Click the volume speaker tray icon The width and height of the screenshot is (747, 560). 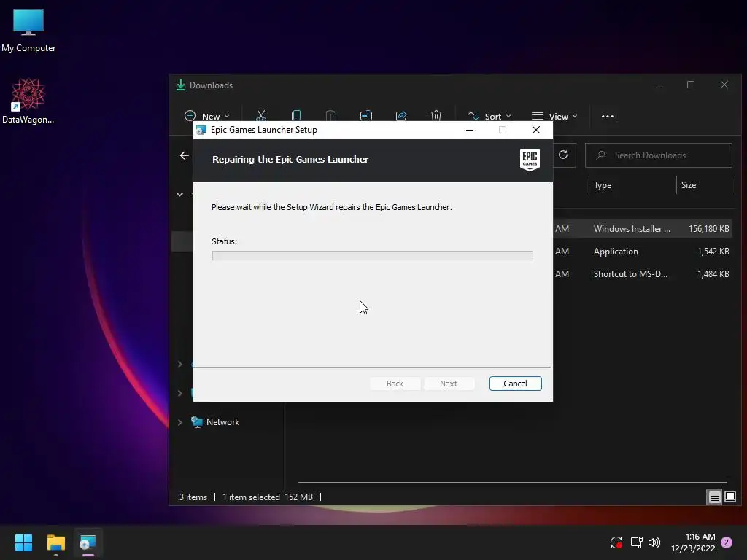click(654, 542)
